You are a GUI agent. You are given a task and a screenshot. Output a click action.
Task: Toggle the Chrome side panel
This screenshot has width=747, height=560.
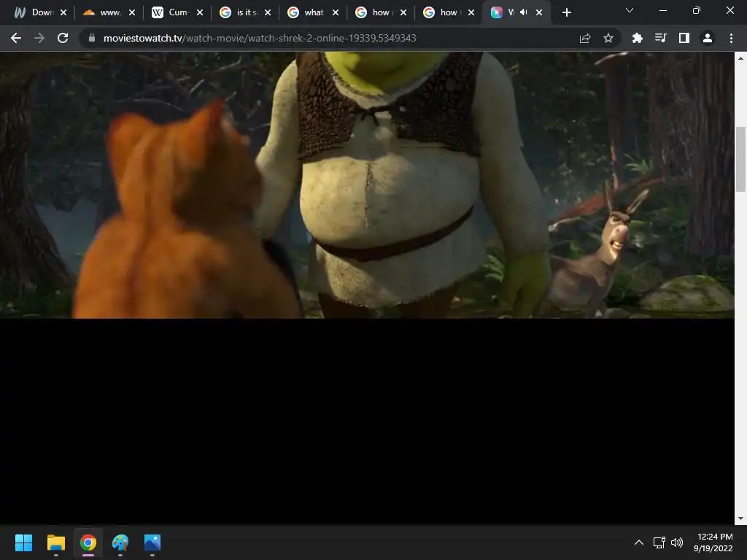(x=684, y=38)
